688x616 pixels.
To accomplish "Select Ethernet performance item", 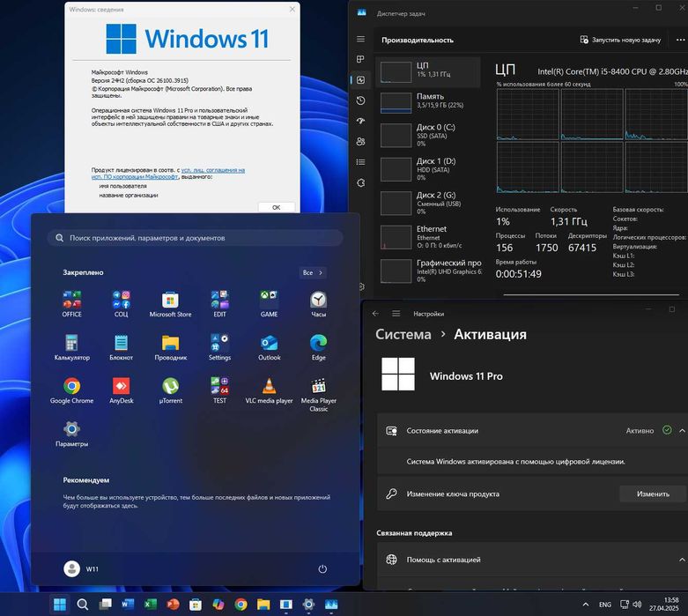I will coord(428,237).
